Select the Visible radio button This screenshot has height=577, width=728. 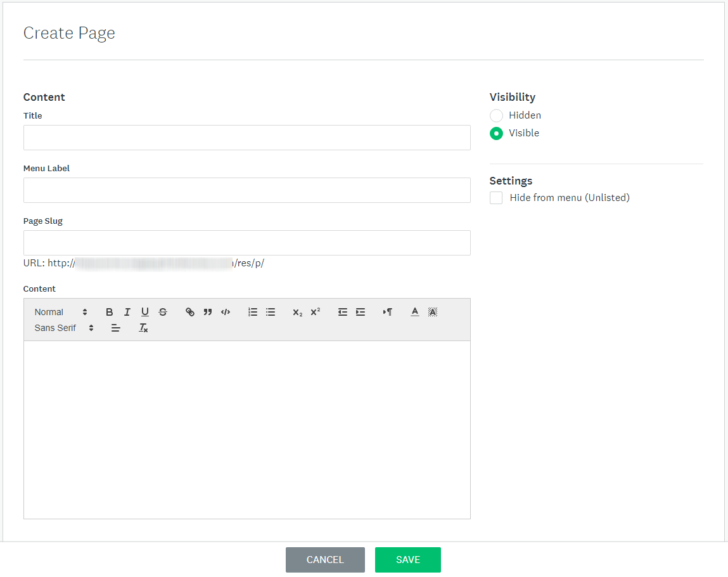496,133
